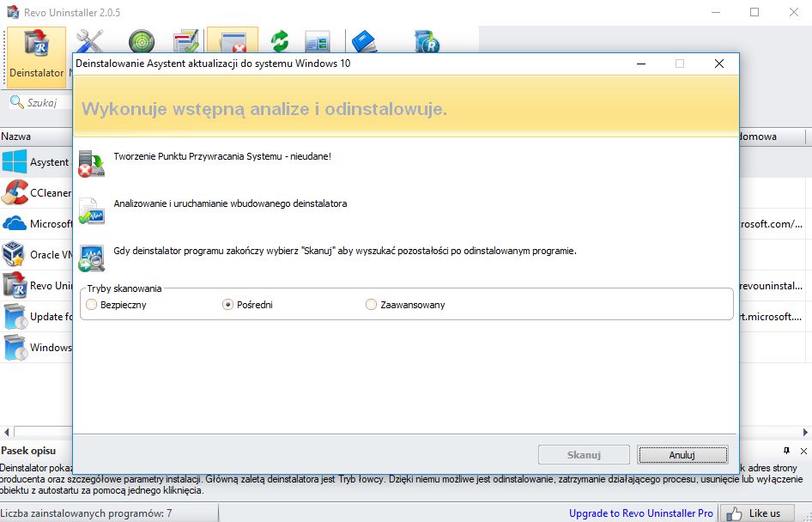Click the Uninstall window-with-red-X toolbar icon
The height and width of the screenshot is (522, 812).
point(233,40)
